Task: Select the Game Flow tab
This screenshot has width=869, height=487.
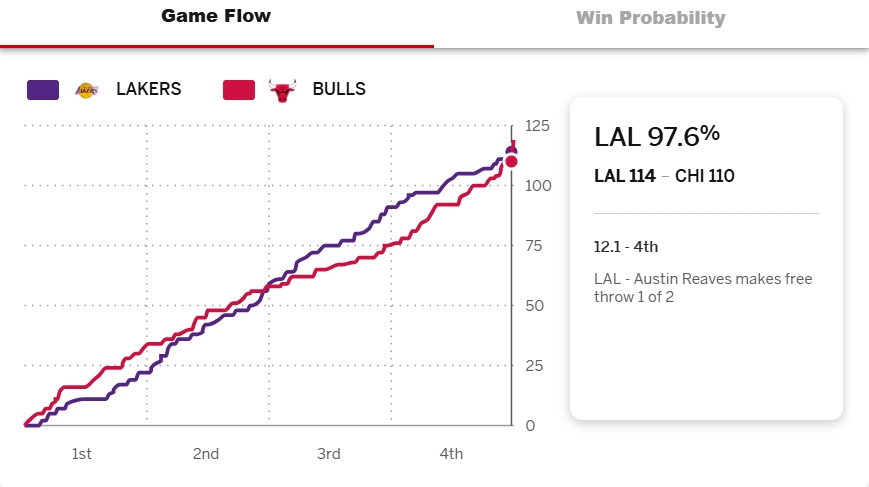Action: click(x=216, y=17)
